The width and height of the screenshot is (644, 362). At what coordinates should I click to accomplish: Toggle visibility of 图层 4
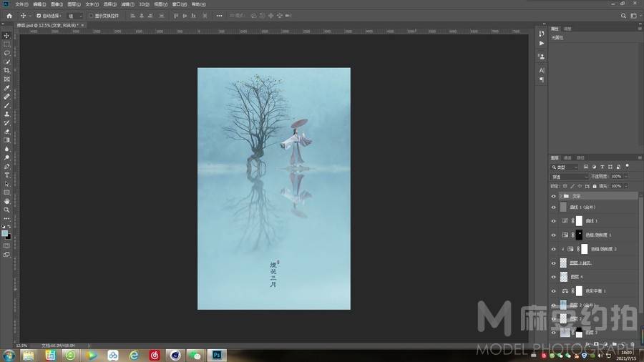pyautogui.click(x=553, y=277)
